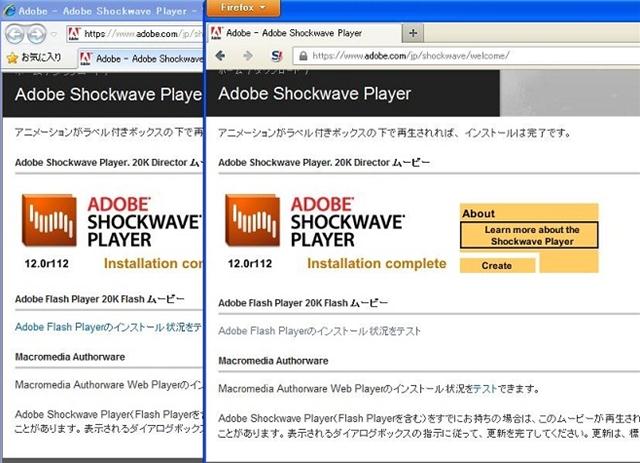The image size is (640, 463).
Task: Open the IE recent pages dropdown arrow
Action: (x=54, y=34)
